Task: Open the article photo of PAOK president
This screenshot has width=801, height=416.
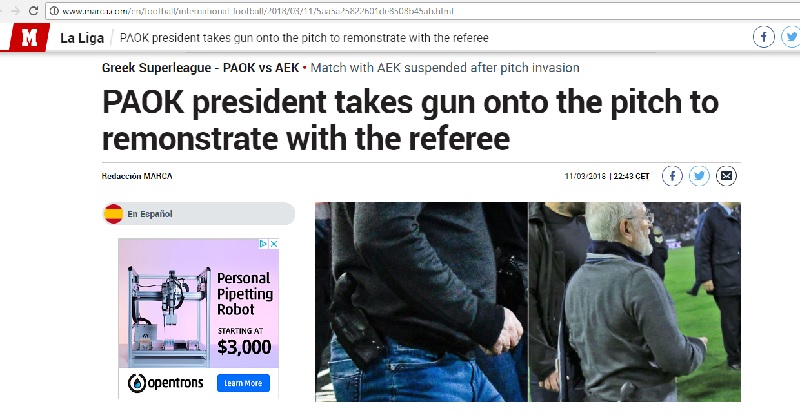Action: click(528, 302)
